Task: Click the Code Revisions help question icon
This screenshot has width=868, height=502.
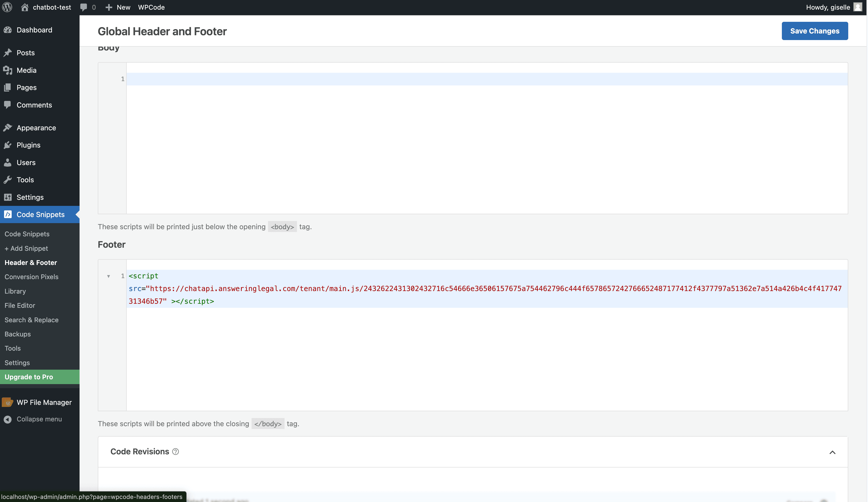Action: pos(175,452)
